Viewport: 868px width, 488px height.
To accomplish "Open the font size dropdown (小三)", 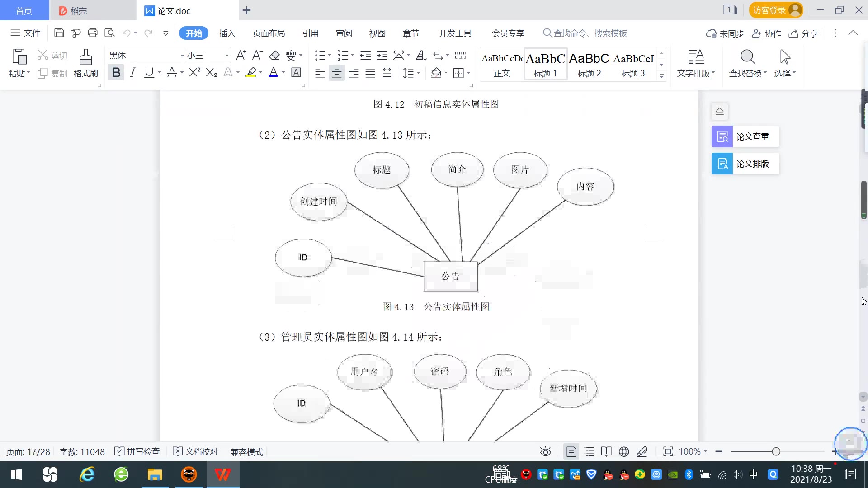I will (x=227, y=56).
